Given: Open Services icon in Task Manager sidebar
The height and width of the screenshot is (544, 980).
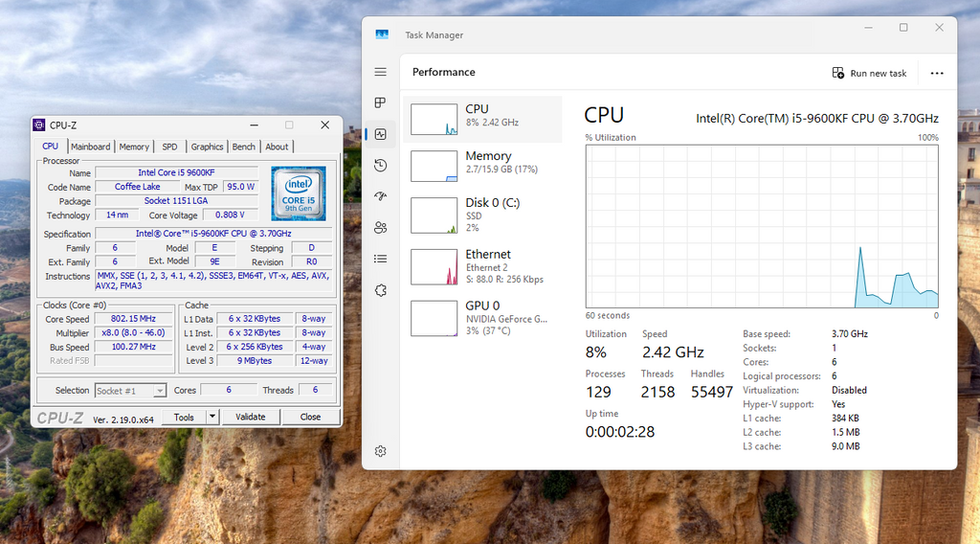Looking at the screenshot, I should (380, 290).
